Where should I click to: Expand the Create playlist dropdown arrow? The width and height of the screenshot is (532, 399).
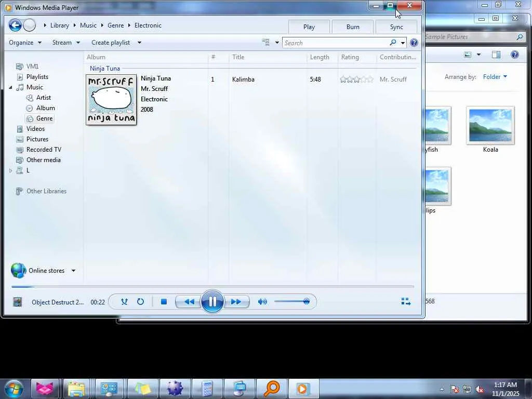click(139, 43)
